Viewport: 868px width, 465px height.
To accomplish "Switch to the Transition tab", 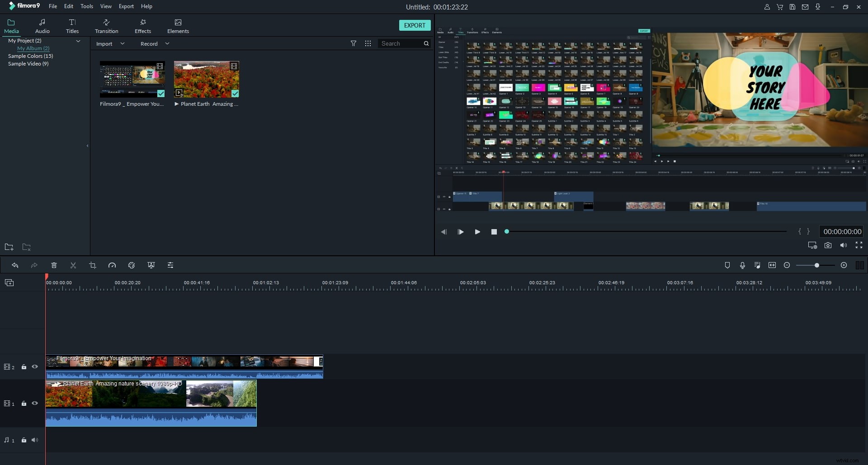I will (x=106, y=26).
